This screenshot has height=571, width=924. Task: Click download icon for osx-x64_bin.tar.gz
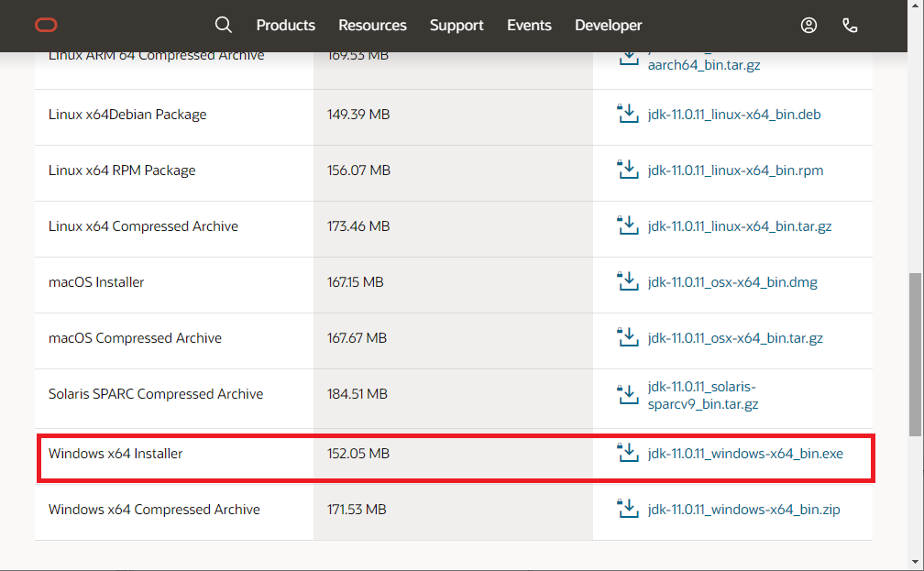pos(628,337)
